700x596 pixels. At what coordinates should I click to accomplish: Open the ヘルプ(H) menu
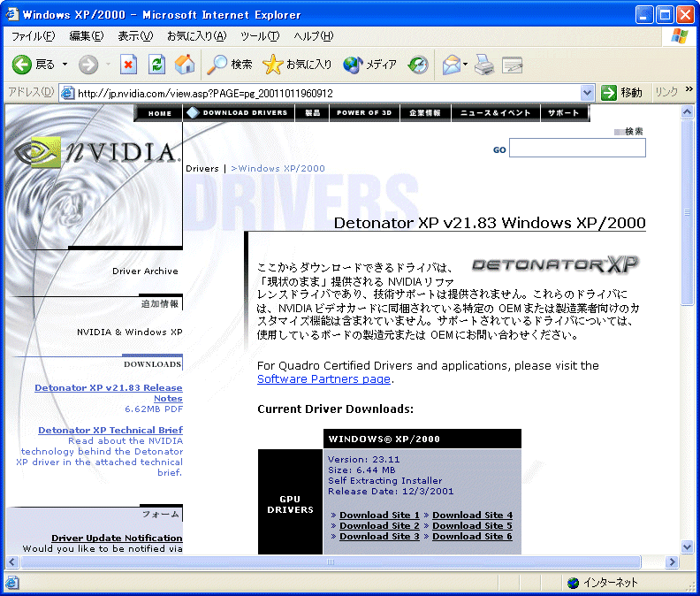[314, 36]
